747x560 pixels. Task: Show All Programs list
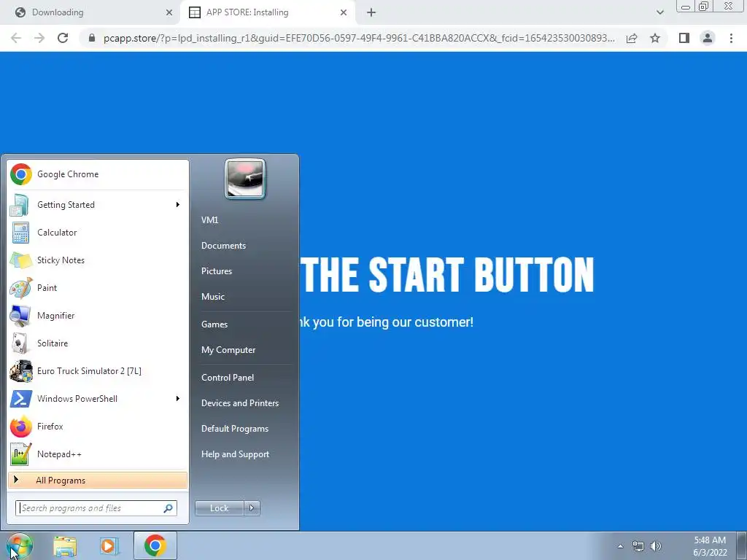(x=98, y=480)
